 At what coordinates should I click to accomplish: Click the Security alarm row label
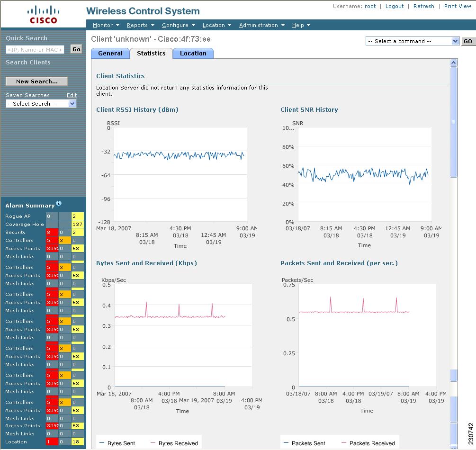16,232
